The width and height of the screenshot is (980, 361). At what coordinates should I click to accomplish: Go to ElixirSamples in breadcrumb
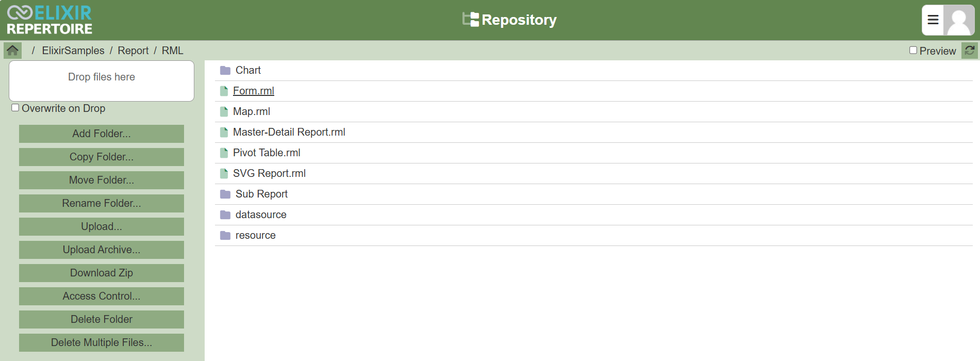pos(73,51)
